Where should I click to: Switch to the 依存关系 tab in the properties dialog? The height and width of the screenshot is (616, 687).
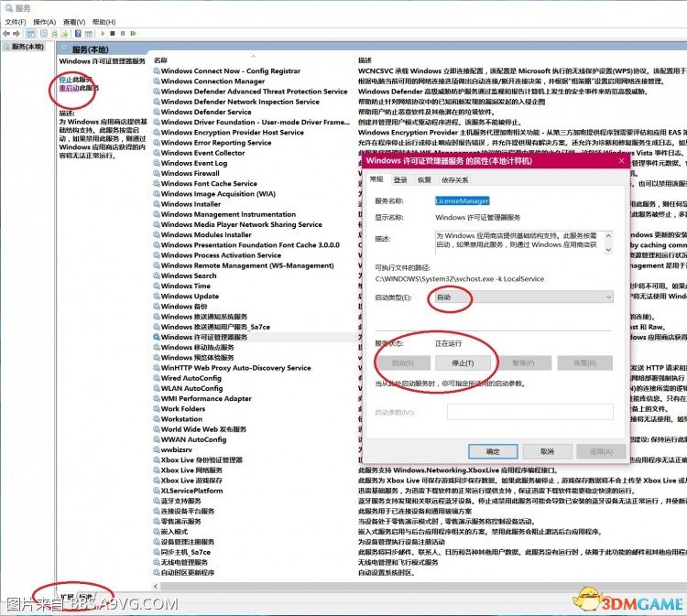(x=454, y=180)
